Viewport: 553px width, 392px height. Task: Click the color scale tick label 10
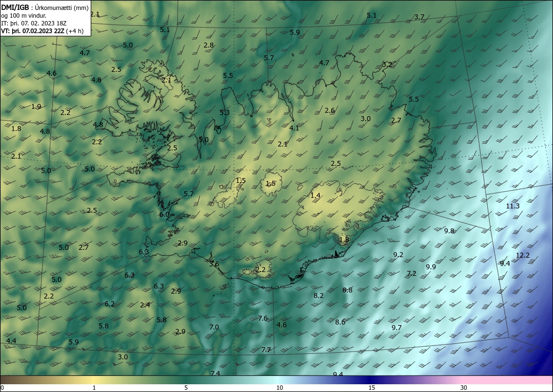coord(279,388)
